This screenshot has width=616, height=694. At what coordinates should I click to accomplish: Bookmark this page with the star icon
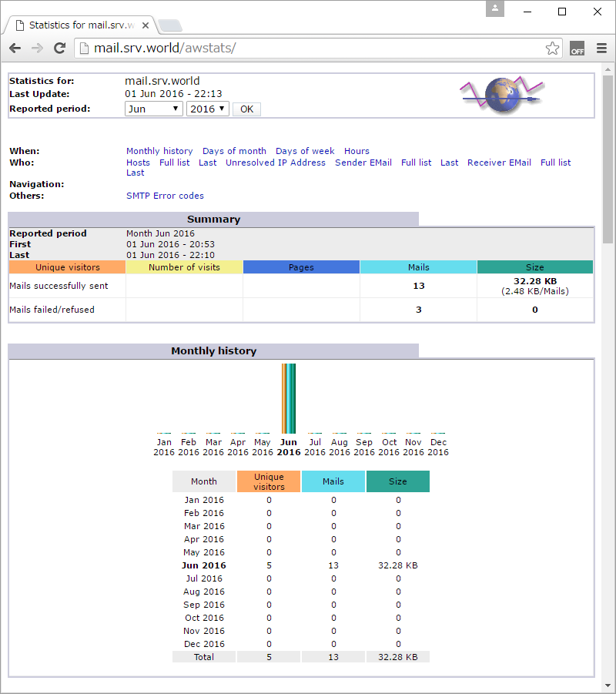pyautogui.click(x=552, y=49)
